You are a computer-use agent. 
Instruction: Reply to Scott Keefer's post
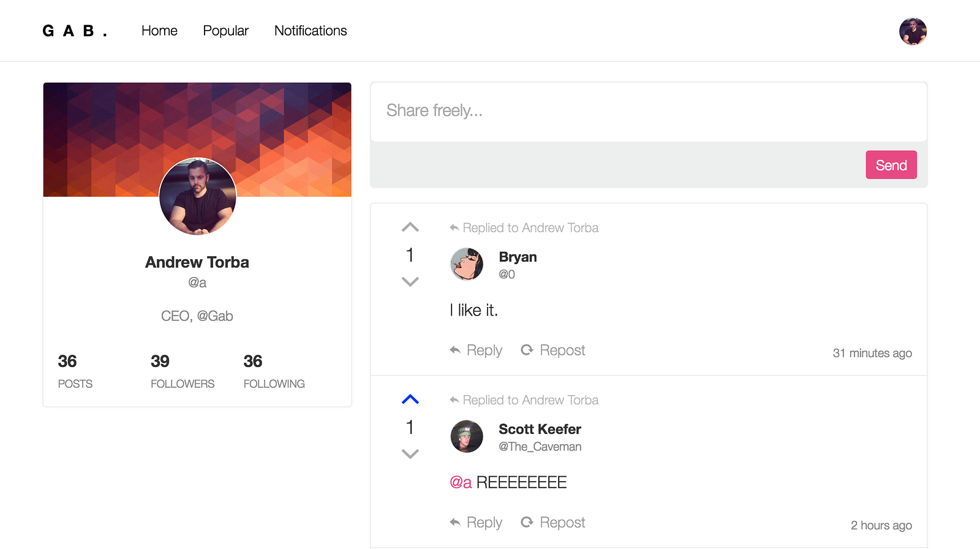(476, 523)
